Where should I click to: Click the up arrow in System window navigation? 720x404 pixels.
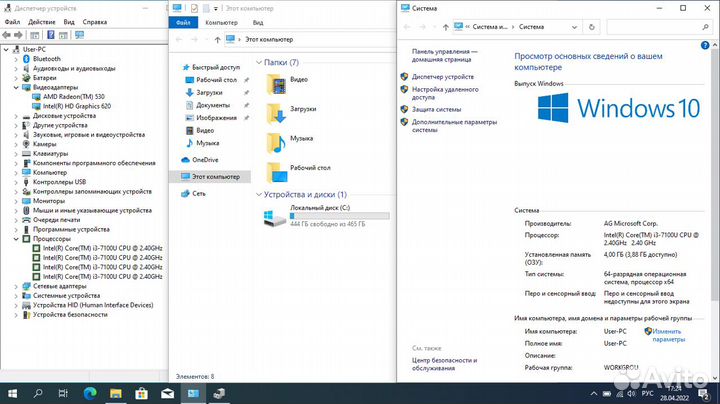coord(445,27)
